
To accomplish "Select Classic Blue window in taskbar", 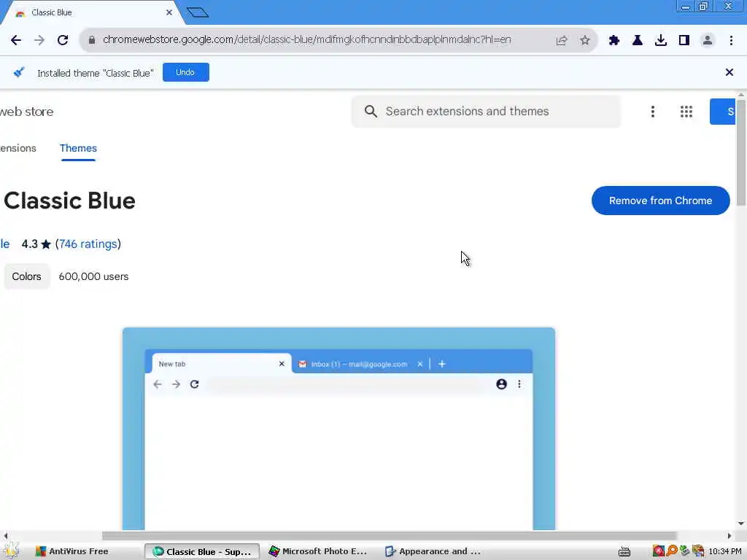I will (202, 551).
